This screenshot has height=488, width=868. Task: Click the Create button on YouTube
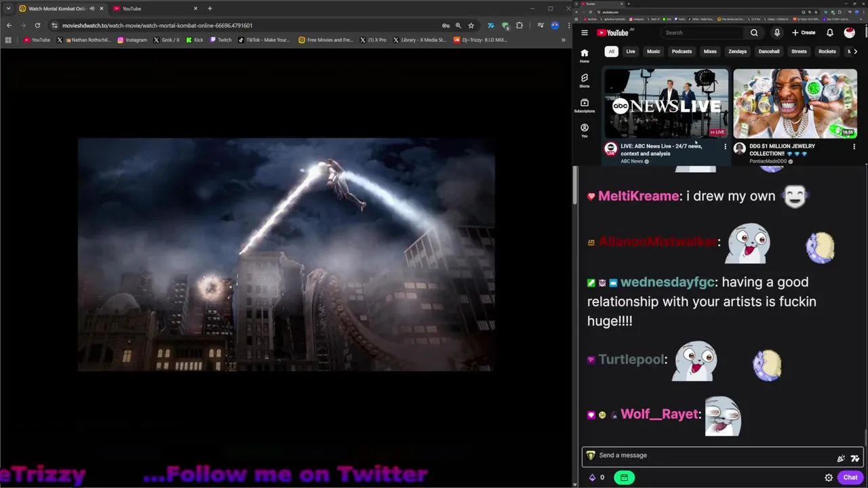pyautogui.click(x=804, y=33)
